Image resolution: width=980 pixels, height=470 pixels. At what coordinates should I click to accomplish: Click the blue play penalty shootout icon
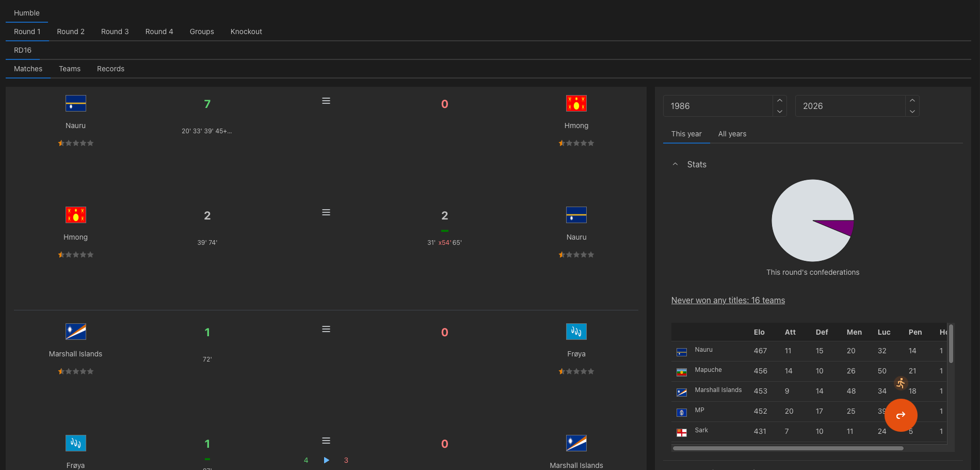click(x=326, y=460)
